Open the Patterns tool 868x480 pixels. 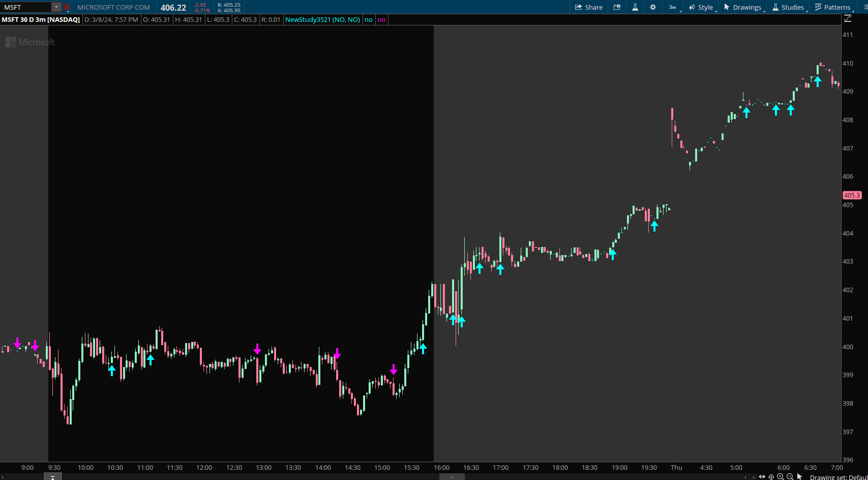tap(833, 7)
